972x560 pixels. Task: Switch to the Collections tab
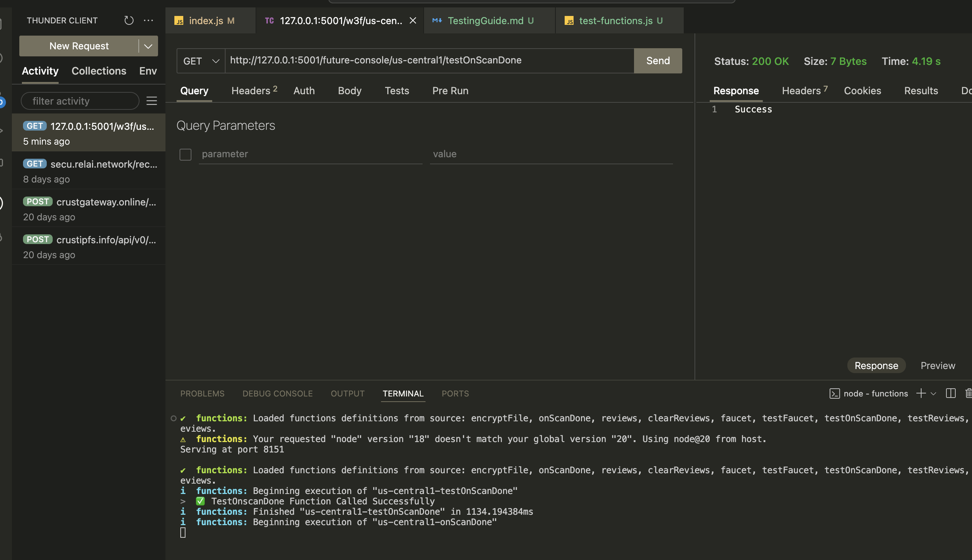(x=99, y=71)
